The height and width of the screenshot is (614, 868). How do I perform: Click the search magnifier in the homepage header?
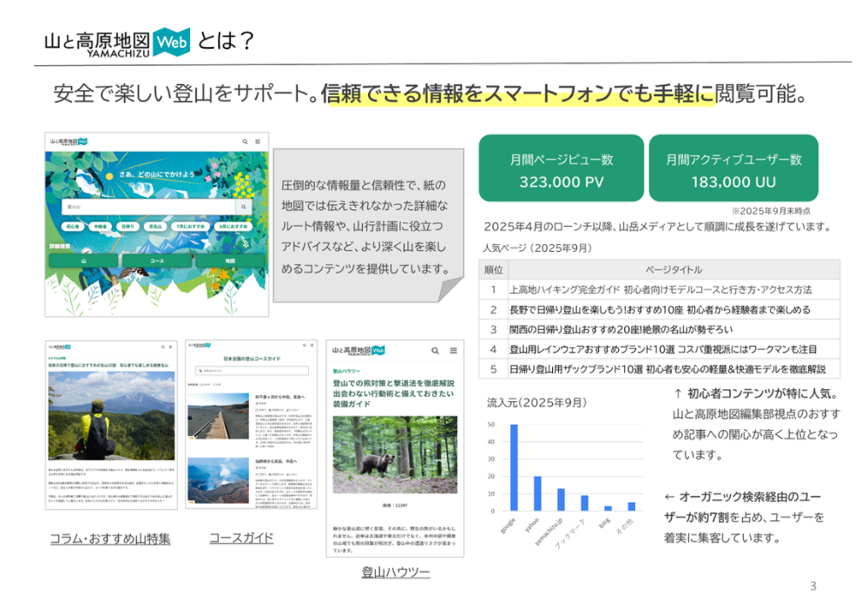(246, 142)
